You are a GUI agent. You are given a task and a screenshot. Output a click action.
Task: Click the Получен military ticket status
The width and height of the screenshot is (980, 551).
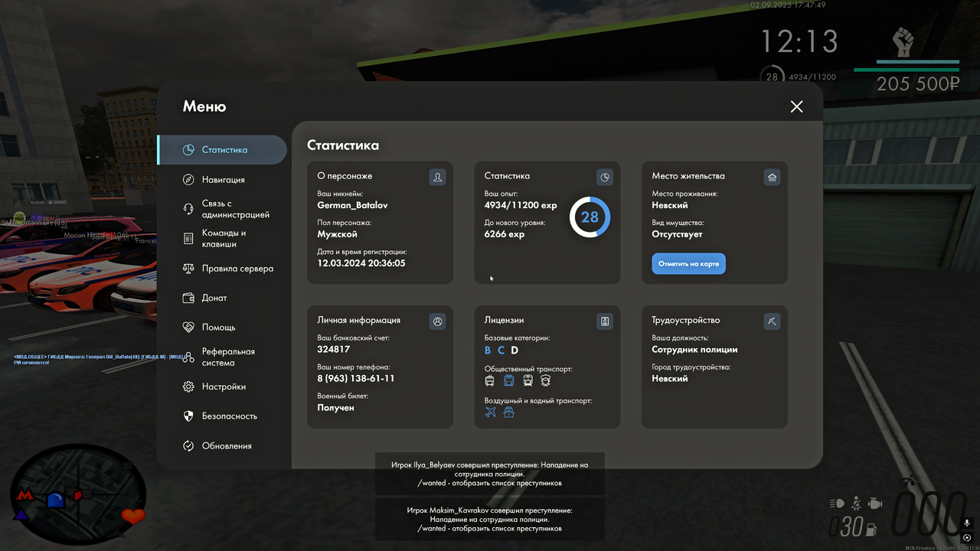coord(336,408)
